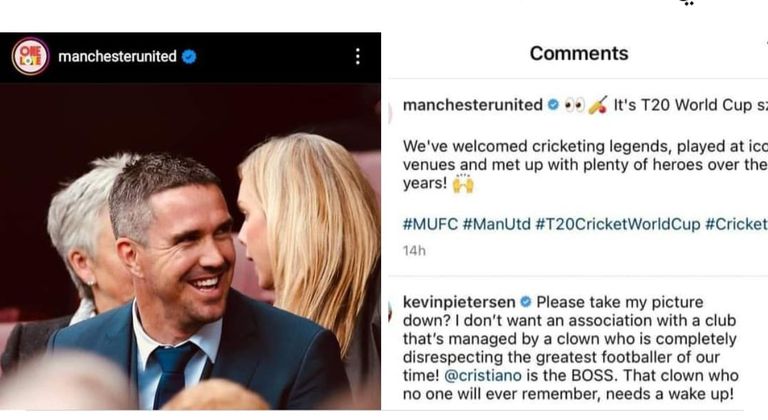This screenshot has height=420, width=768.
Task: Open the #T20CricketWorldCup hashtag
Action: tap(619, 224)
